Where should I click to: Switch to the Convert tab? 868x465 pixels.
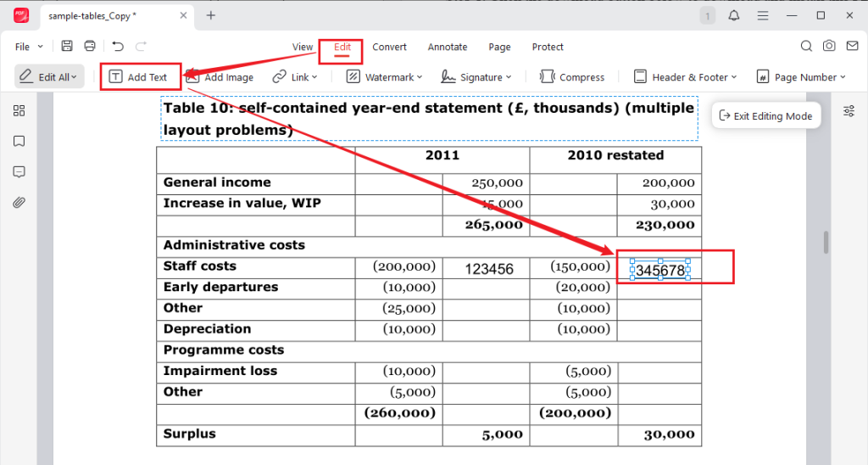389,48
